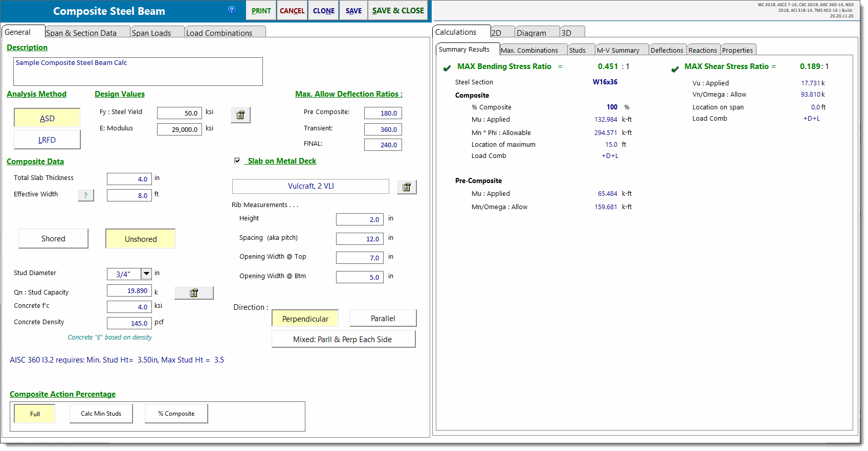Set deck direction to Parallel
This screenshot has height=451, width=868.
(x=383, y=318)
